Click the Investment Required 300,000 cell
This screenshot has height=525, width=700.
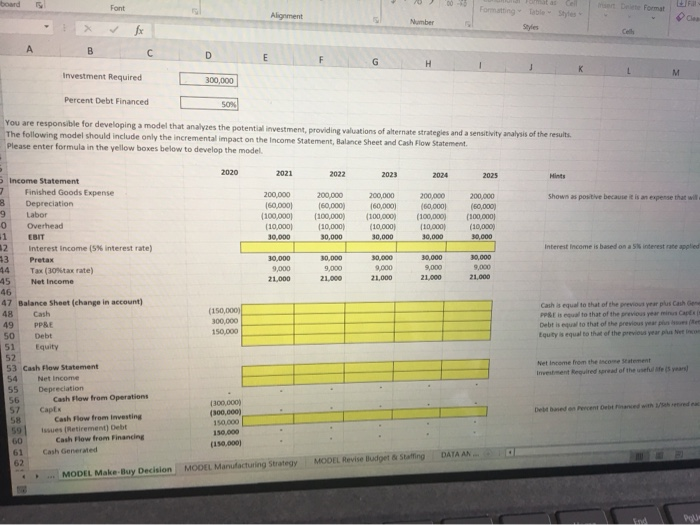(x=208, y=80)
